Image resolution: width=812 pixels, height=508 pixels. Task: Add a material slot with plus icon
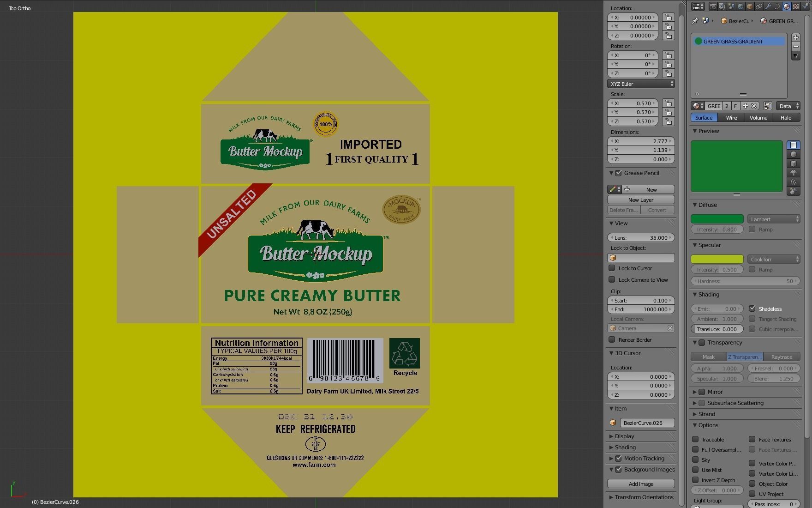pyautogui.click(x=795, y=37)
